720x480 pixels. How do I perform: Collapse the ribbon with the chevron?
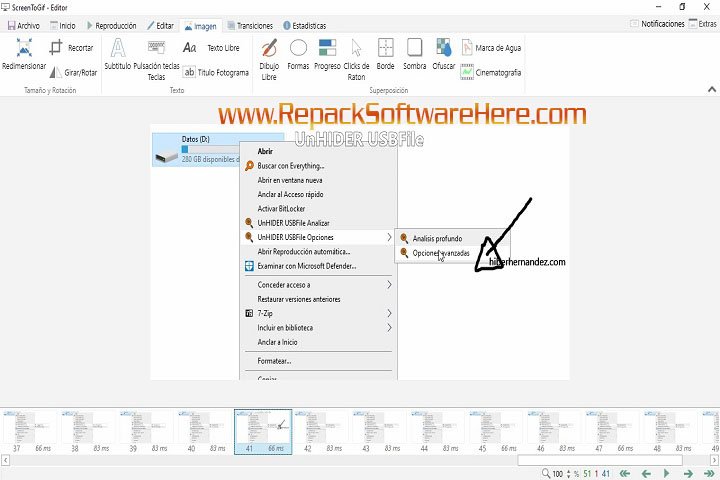[x=712, y=90]
